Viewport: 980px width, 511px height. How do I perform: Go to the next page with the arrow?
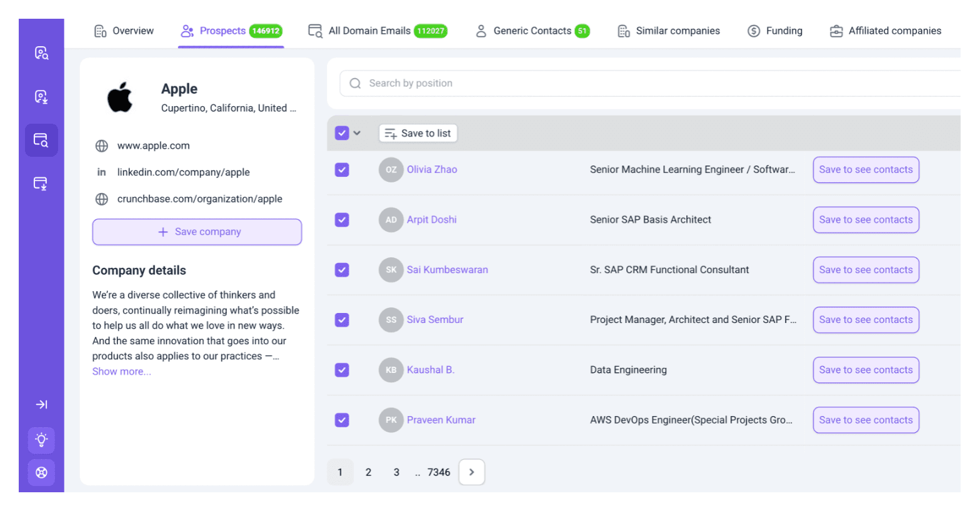pos(472,472)
